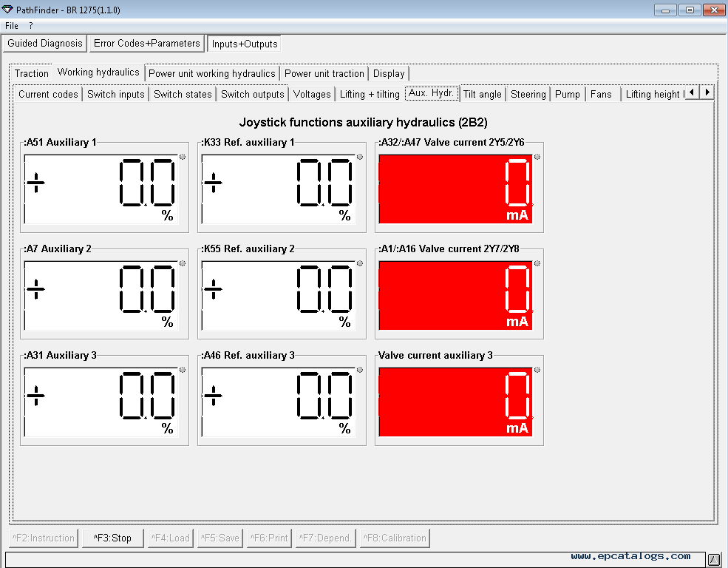Open the Error Codes+Parameters tab
Screen dimensions: 728x568
147,44
